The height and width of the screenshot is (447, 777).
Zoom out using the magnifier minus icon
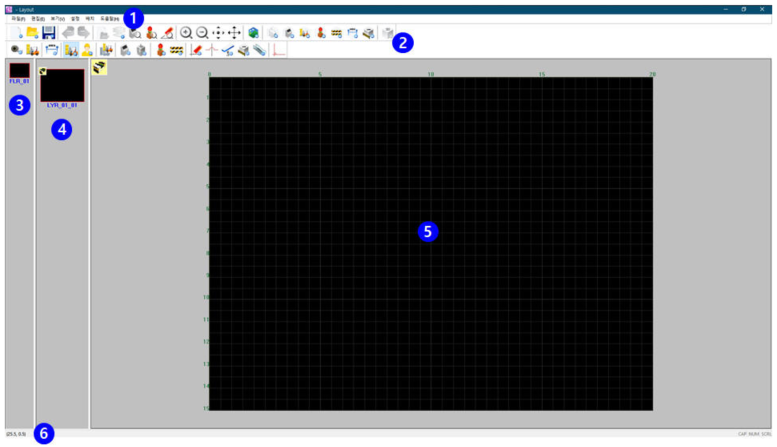pyautogui.click(x=202, y=33)
